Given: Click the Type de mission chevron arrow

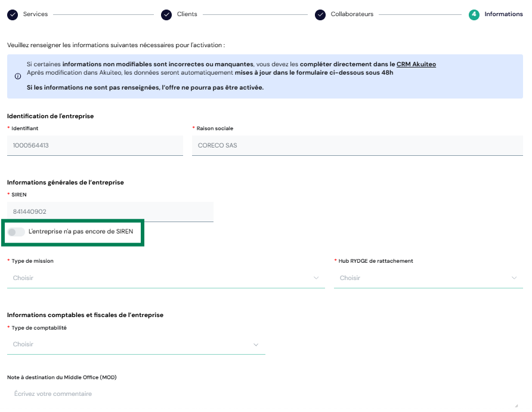Looking at the screenshot, I should point(316,278).
